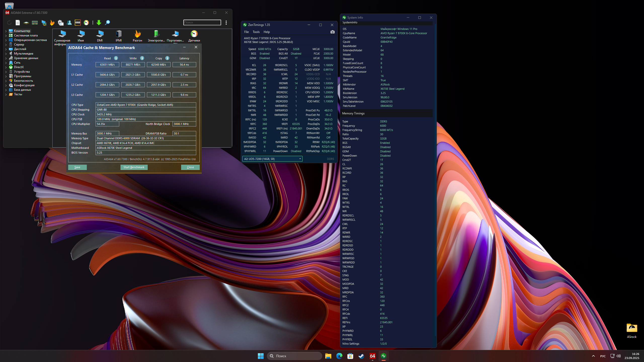
Task: Open the report page icon in toolbar
Action: [x=18, y=23]
